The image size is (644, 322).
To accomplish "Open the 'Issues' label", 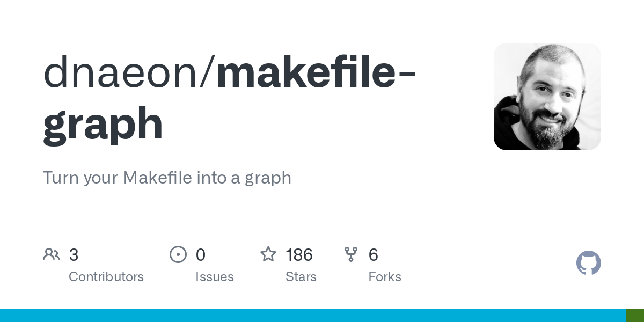I will tap(215, 277).
